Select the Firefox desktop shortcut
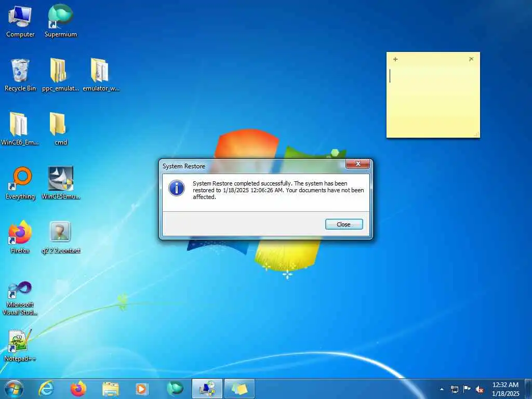This screenshot has height=399, width=532. pyautogui.click(x=20, y=237)
